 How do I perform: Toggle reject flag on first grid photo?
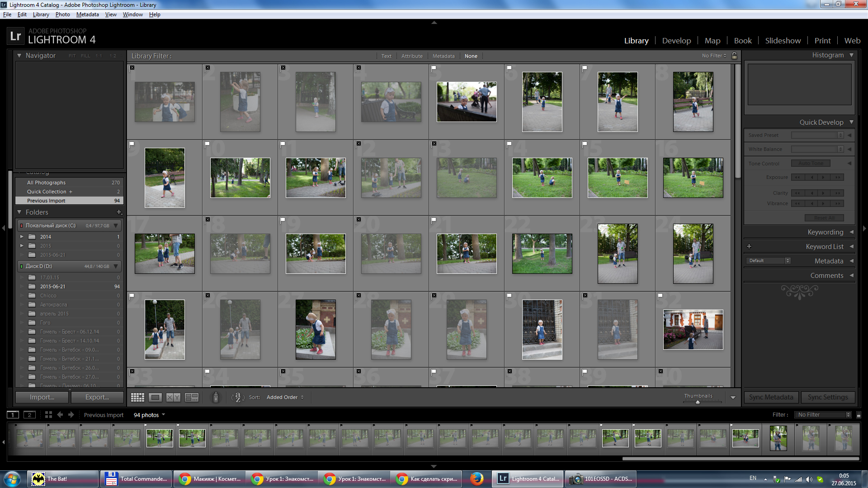(x=132, y=68)
